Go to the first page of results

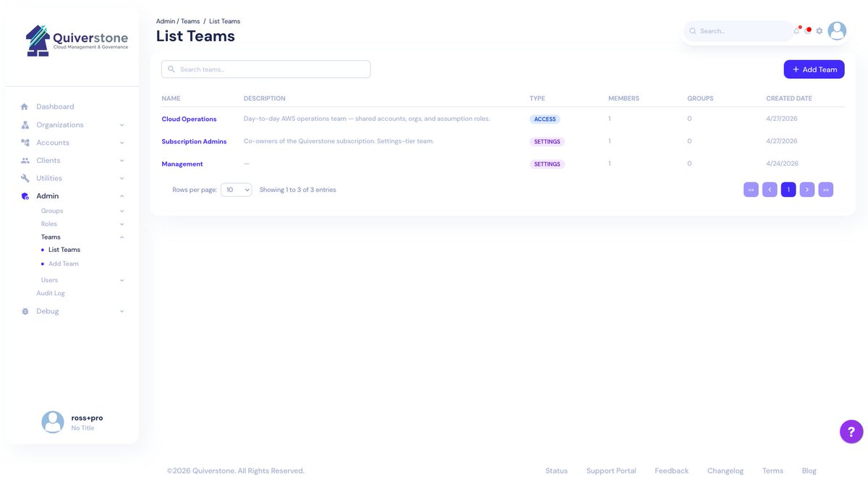point(751,190)
